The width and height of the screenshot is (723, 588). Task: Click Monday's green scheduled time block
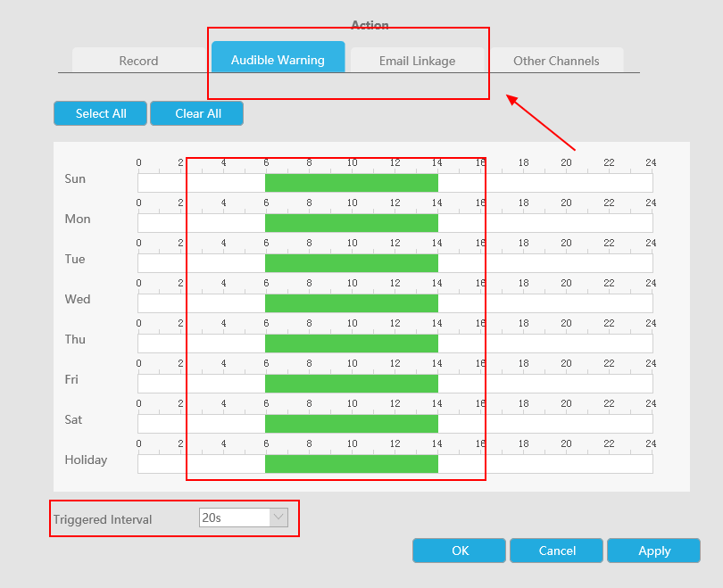[x=351, y=223]
